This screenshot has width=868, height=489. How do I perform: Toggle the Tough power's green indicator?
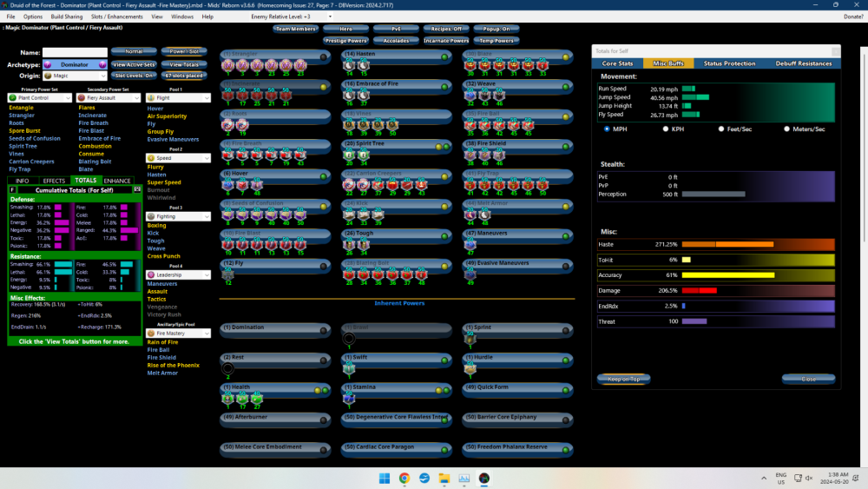[x=444, y=236]
